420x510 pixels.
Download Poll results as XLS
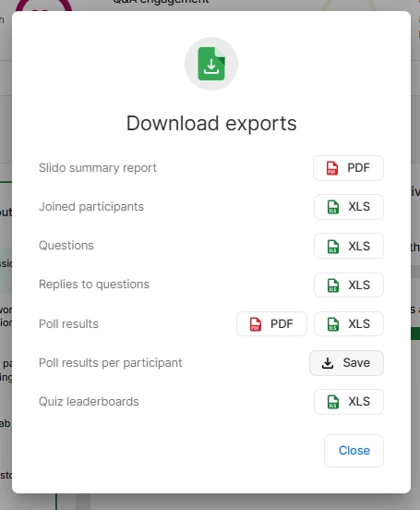349,324
